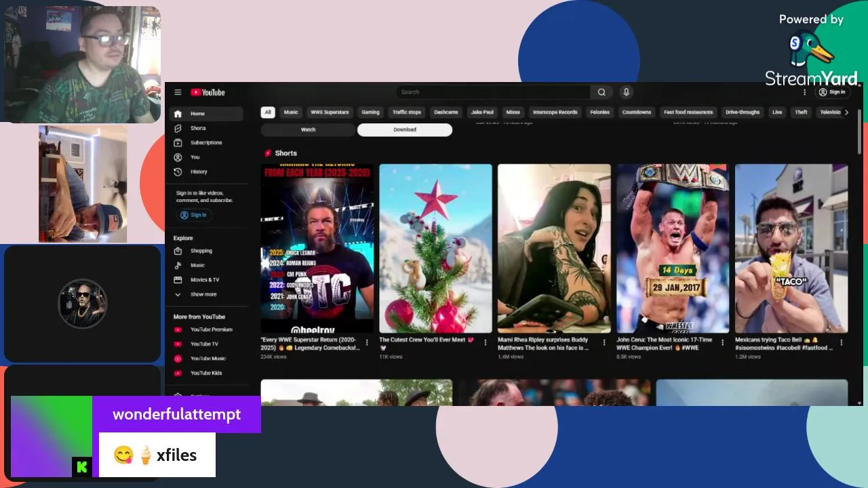The image size is (868, 488).
Task: Select the Fast food restaurants chip
Action: point(688,113)
